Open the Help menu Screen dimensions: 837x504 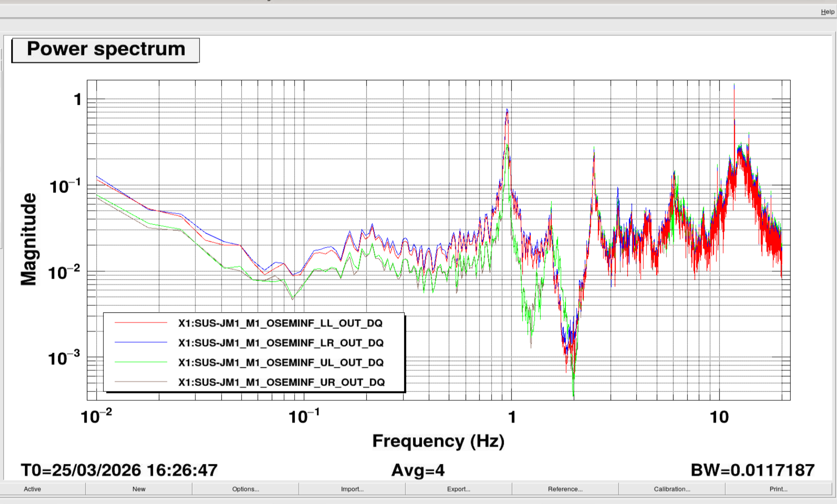pos(827,12)
